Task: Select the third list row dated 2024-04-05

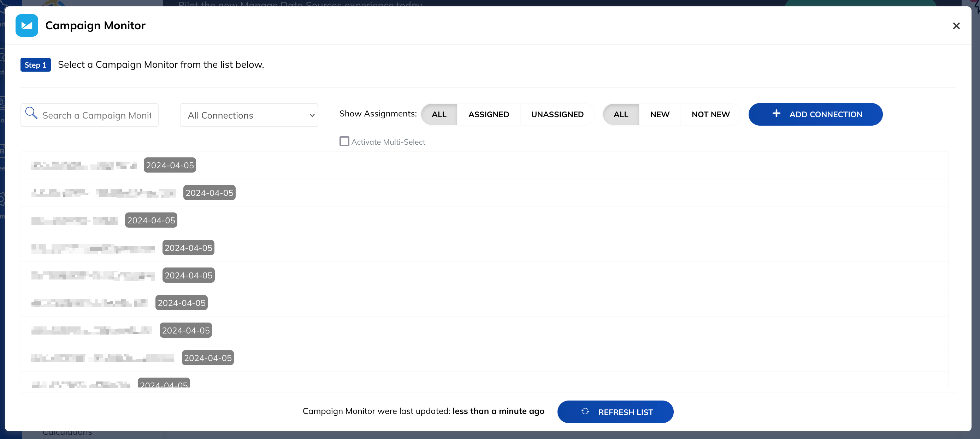Action: [484, 221]
